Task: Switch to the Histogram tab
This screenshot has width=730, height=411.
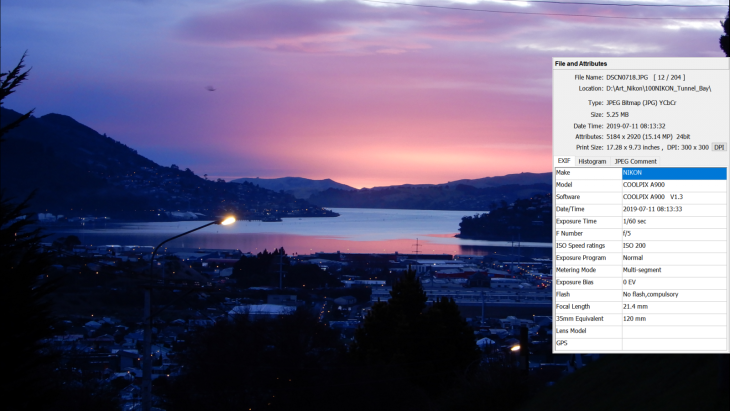Action: coord(592,160)
